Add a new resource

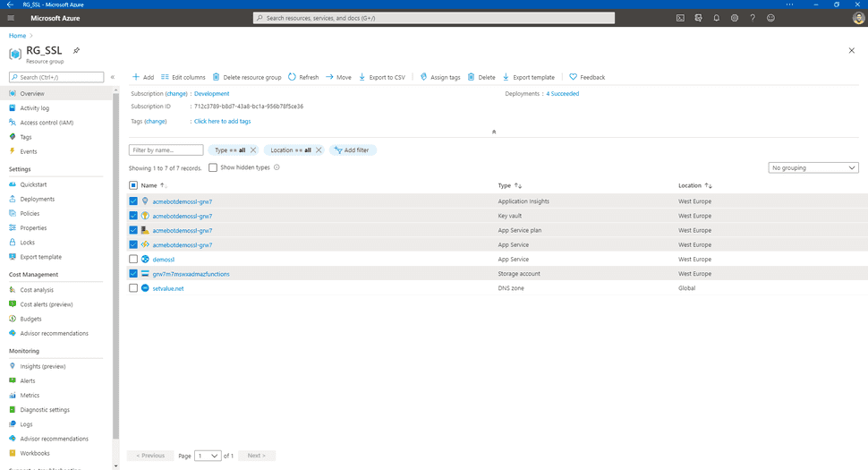point(143,77)
